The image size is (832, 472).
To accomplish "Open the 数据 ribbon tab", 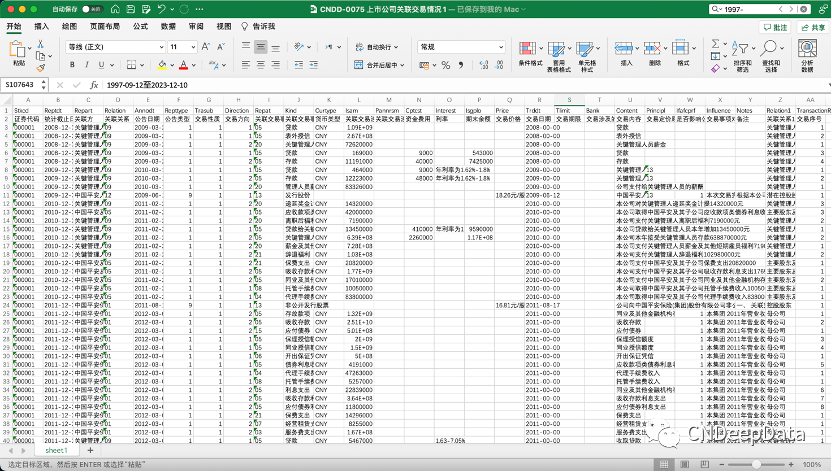I will pos(168,26).
